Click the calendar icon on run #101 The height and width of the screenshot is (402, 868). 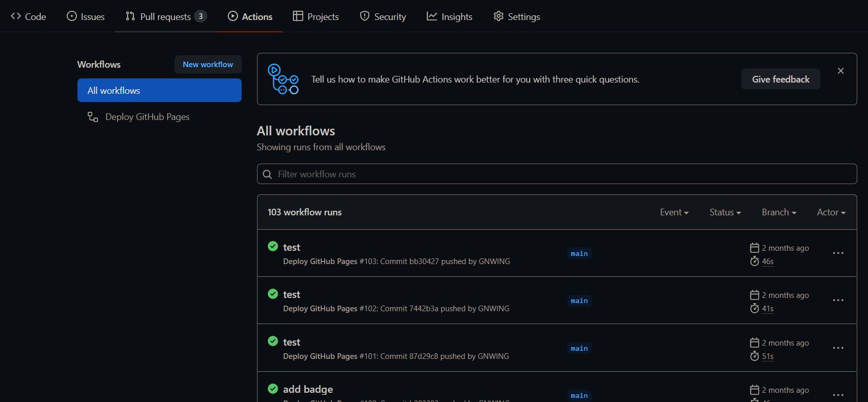(754, 343)
